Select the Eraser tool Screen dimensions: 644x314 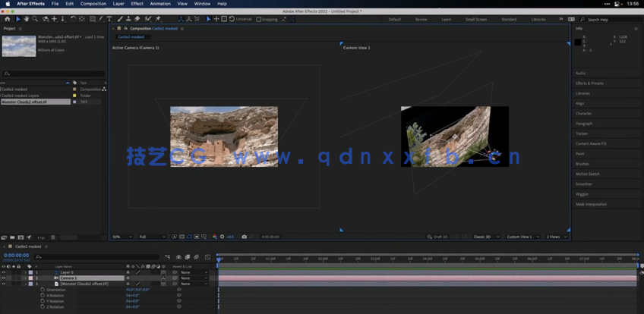(x=138, y=19)
